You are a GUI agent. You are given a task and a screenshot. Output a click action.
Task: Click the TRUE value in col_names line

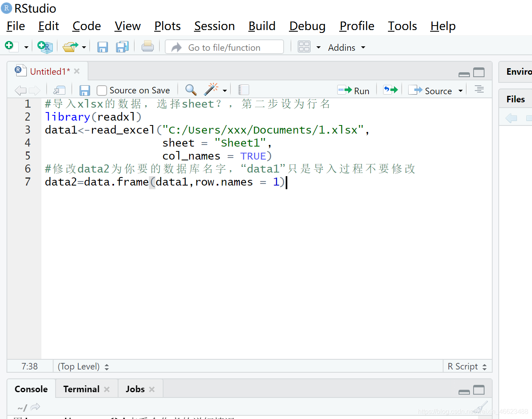tap(253, 156)
